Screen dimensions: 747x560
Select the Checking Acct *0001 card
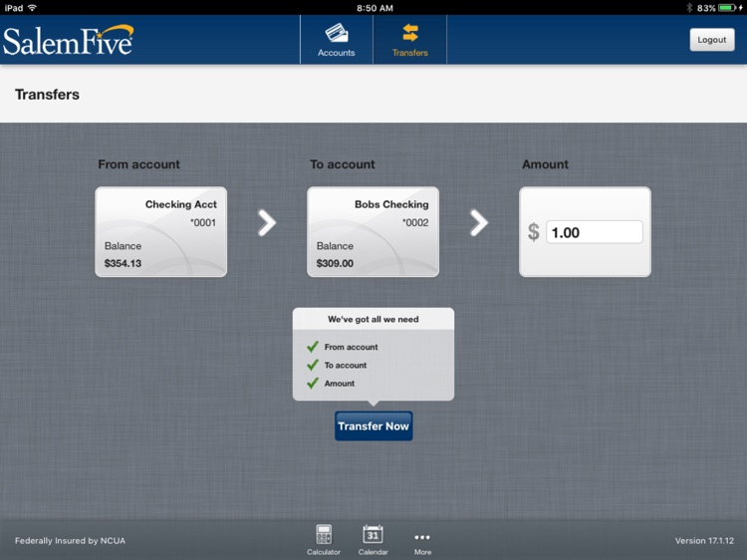point(161,231)
